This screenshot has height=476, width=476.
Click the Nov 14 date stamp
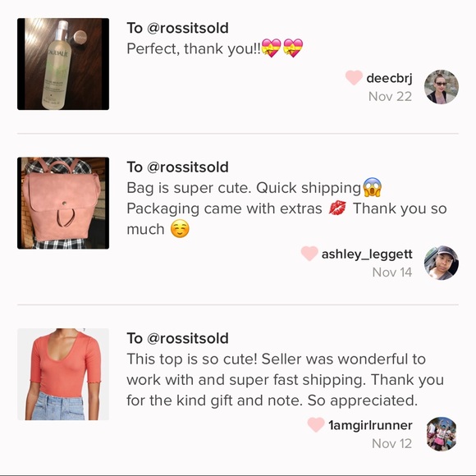[x=392, y=272]
